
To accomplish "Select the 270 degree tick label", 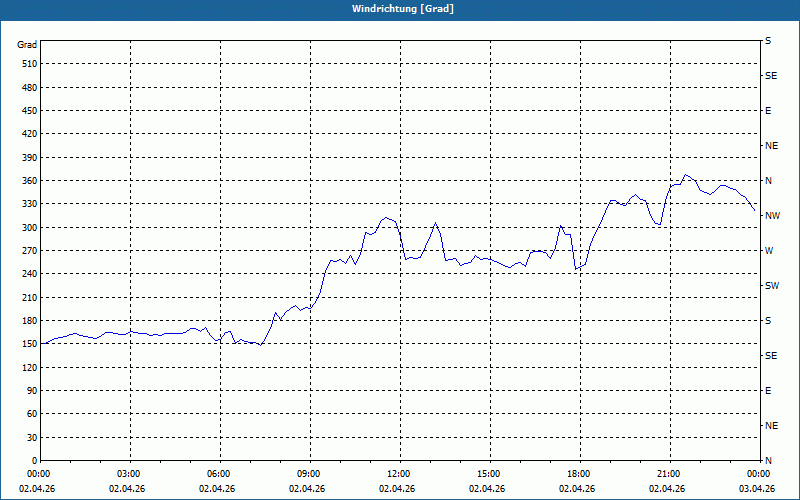I will point(30,251).
